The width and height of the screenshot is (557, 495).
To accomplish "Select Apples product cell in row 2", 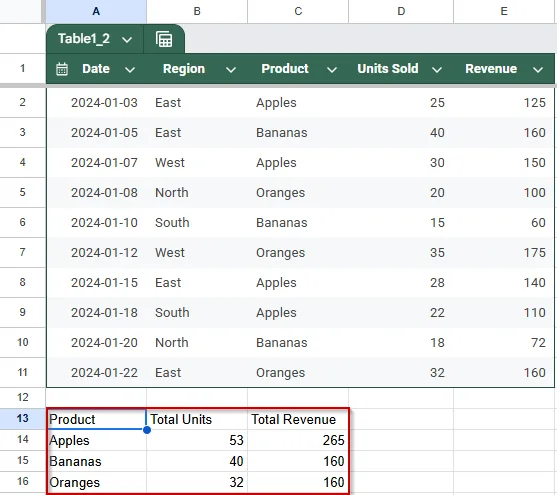I will click(x=298, y=102).
